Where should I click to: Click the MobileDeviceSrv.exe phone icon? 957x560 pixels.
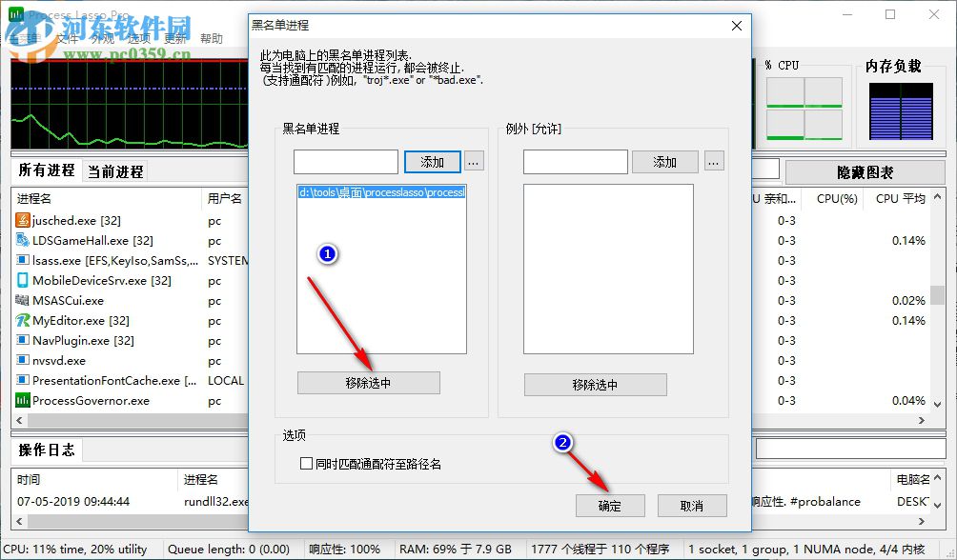pyautogui.click(x=23, y=280)
